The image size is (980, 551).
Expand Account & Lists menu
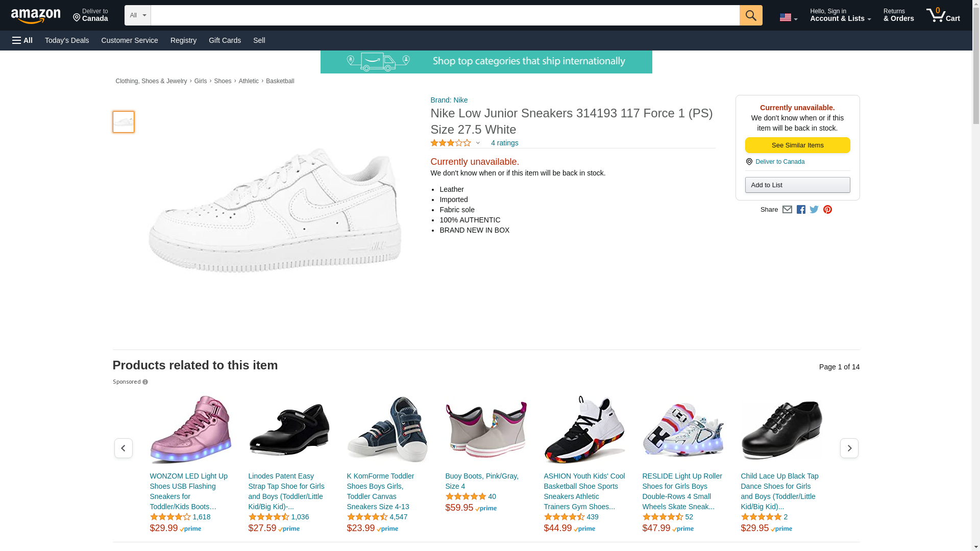coord(840,15)
